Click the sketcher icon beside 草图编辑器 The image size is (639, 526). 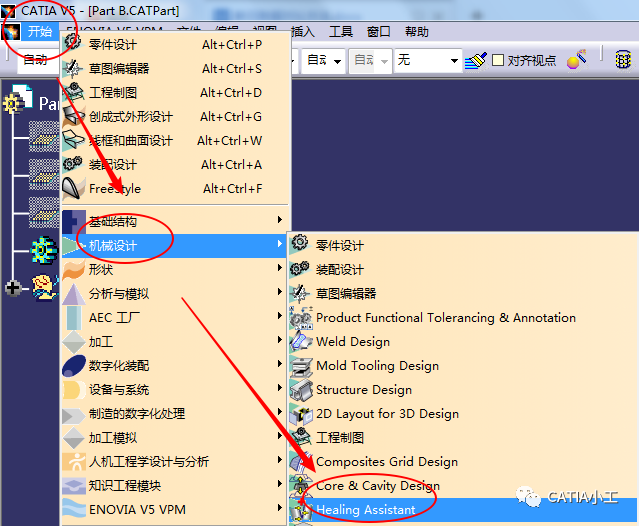pos(73,68)
